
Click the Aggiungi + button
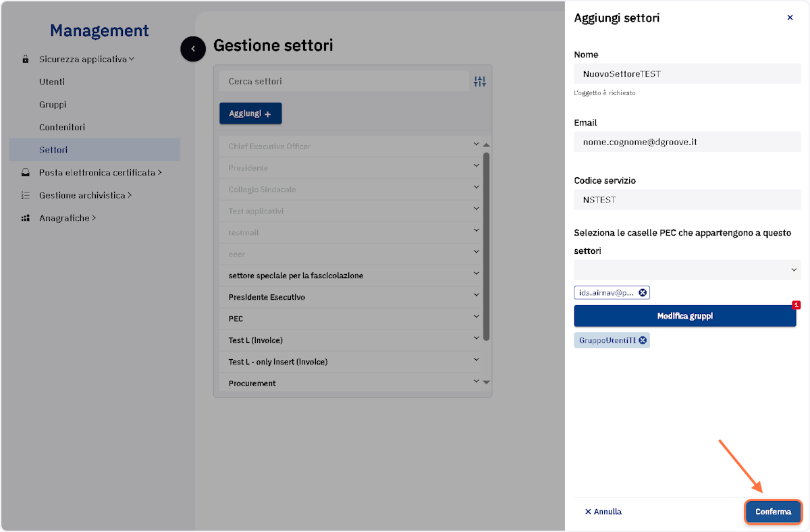[250, 113]
